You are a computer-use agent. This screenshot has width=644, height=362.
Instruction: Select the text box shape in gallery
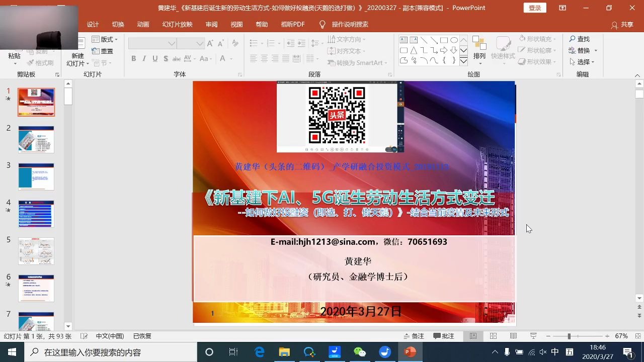404,40
